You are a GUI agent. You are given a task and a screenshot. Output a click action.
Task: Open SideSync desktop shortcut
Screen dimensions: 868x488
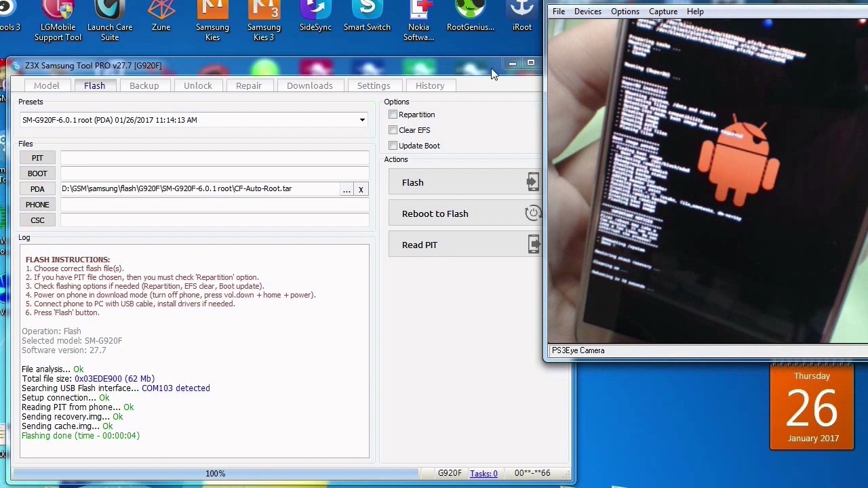[x=315, y=16]
